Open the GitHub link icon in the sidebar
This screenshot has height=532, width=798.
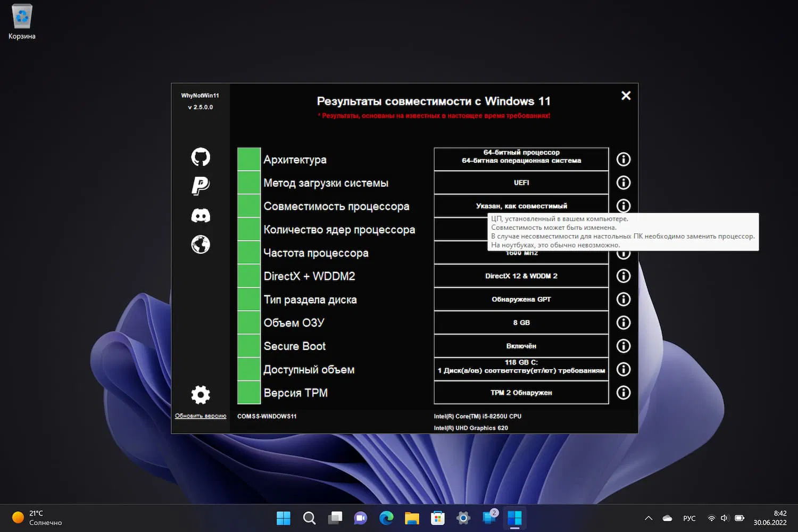[x=201, y=157]
